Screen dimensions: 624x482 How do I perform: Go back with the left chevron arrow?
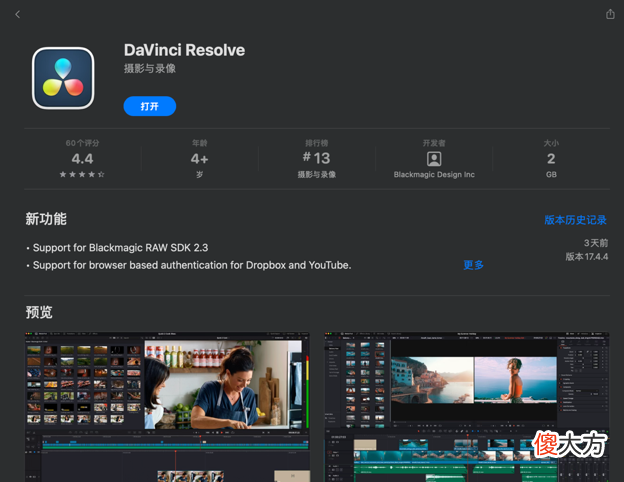pos(18,14)
